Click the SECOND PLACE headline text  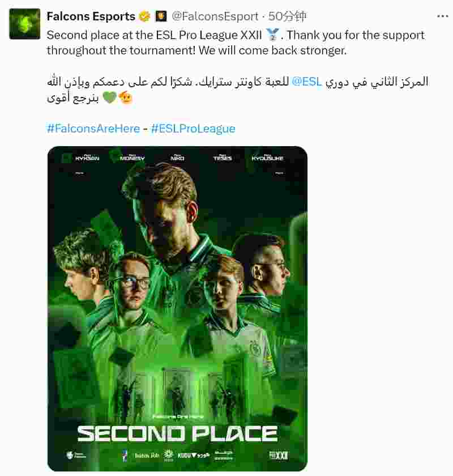(177, 433)
